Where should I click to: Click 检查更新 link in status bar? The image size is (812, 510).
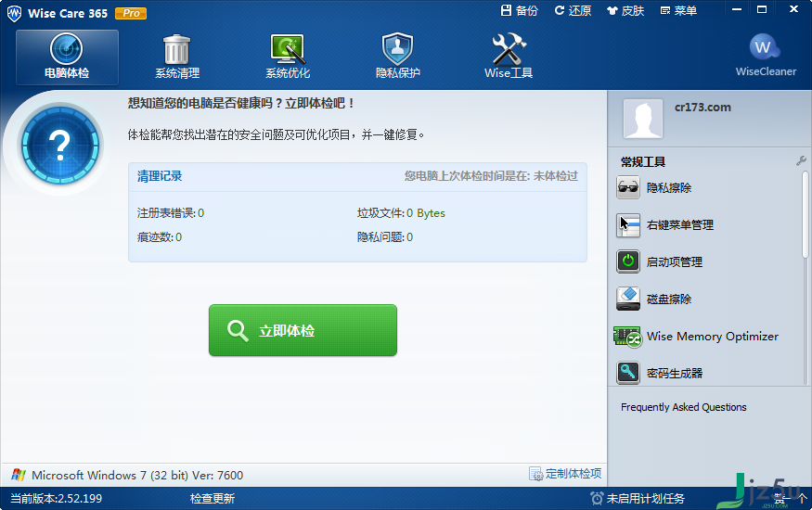213,499
